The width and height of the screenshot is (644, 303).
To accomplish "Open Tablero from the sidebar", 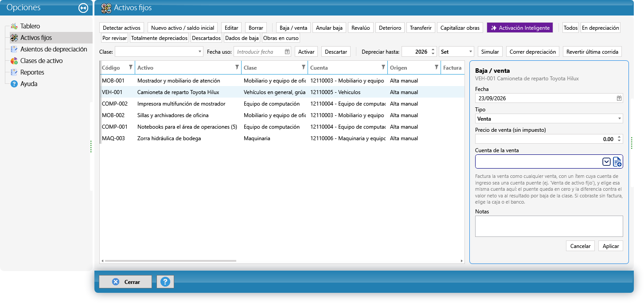I will coord(30,26).
